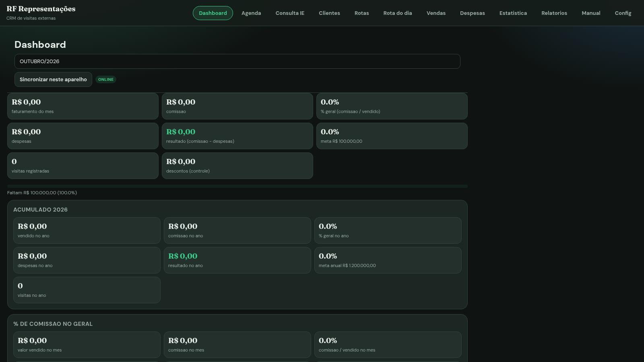The image size is (644, 362).
Task: Open the Consulta IE tab
Action: point(290,13)
